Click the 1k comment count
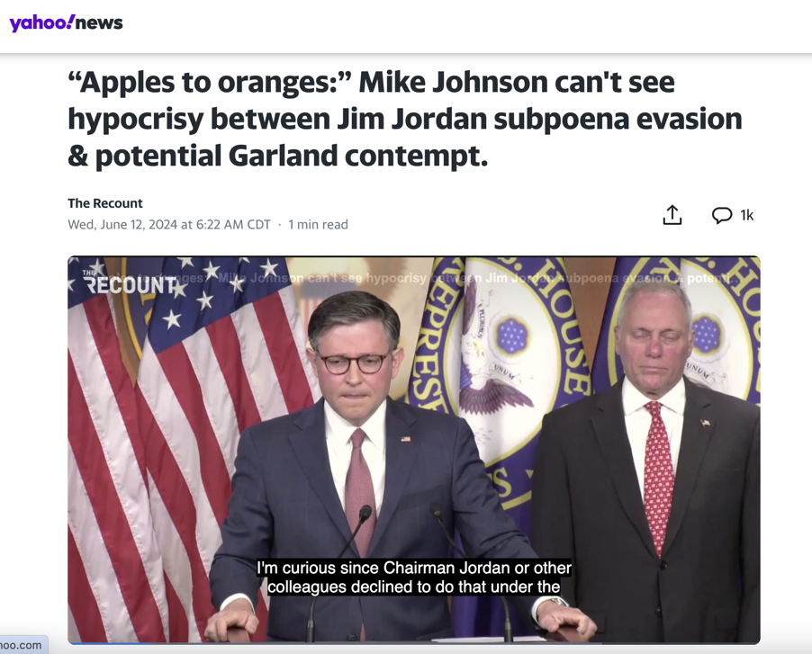Screen dimensions: 812x654 pyautogui.click(x=747, y=215)
